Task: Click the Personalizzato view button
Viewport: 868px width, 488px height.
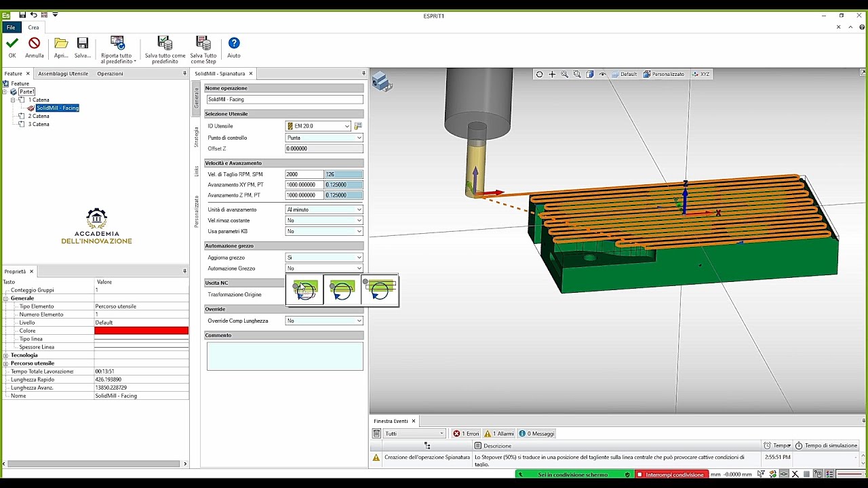Action: (664, 74)
